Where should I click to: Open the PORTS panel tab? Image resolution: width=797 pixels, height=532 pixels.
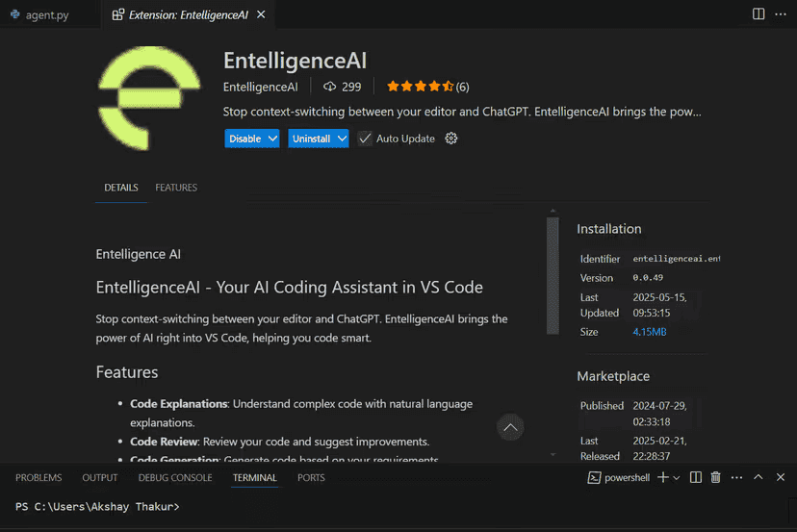[311, 477]
